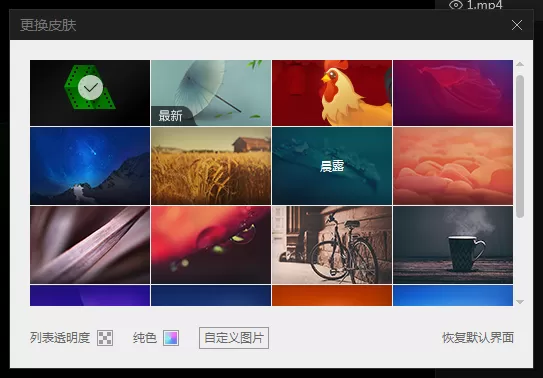
Task: Choose the red water droplets skin
Action: point(211,245)
